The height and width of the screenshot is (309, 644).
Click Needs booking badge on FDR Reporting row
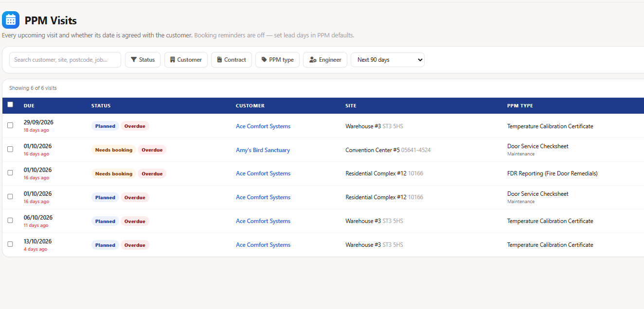click(x=114, y=174)
